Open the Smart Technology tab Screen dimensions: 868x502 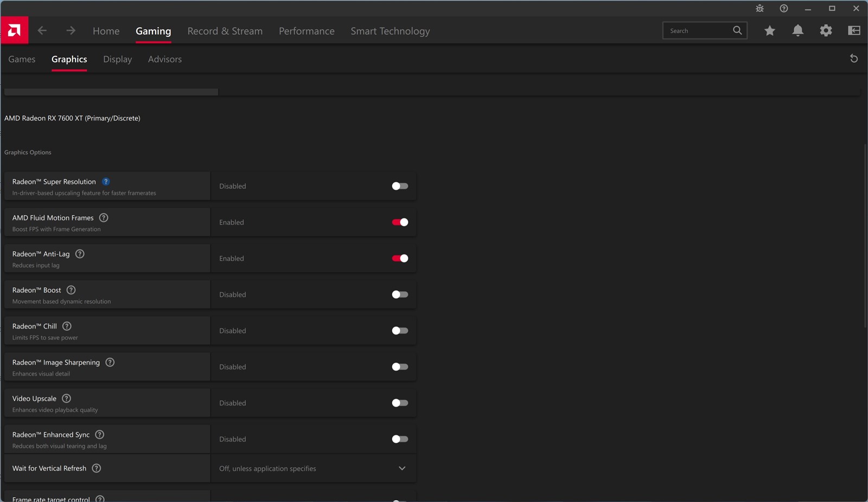point(390,31)
